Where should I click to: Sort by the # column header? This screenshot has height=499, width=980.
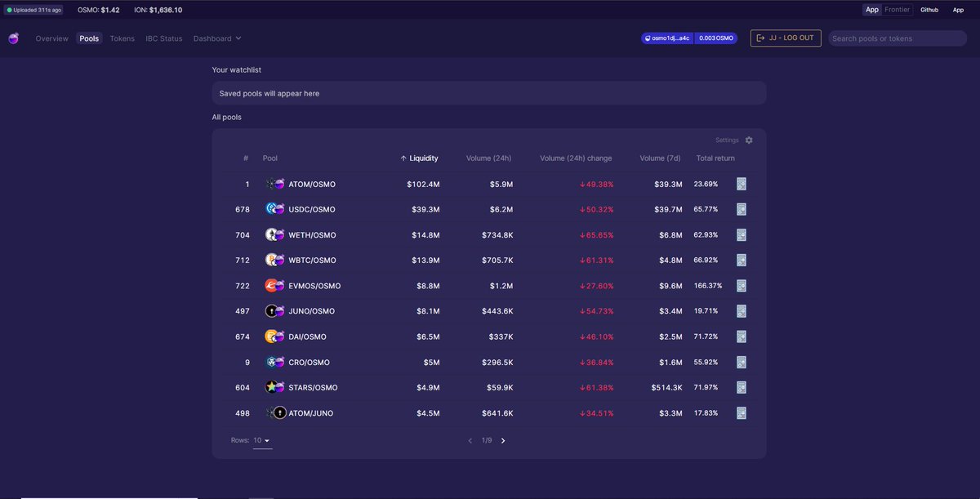click(x=246, y=158)
